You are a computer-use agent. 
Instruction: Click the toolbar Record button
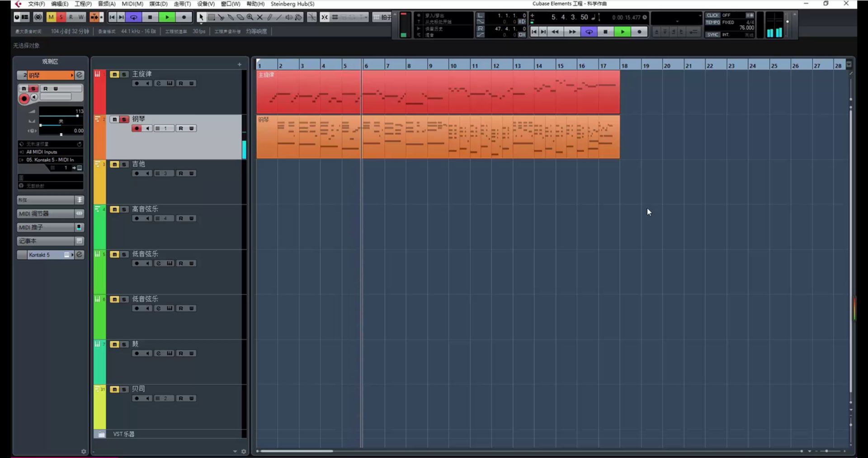[184, 17]
